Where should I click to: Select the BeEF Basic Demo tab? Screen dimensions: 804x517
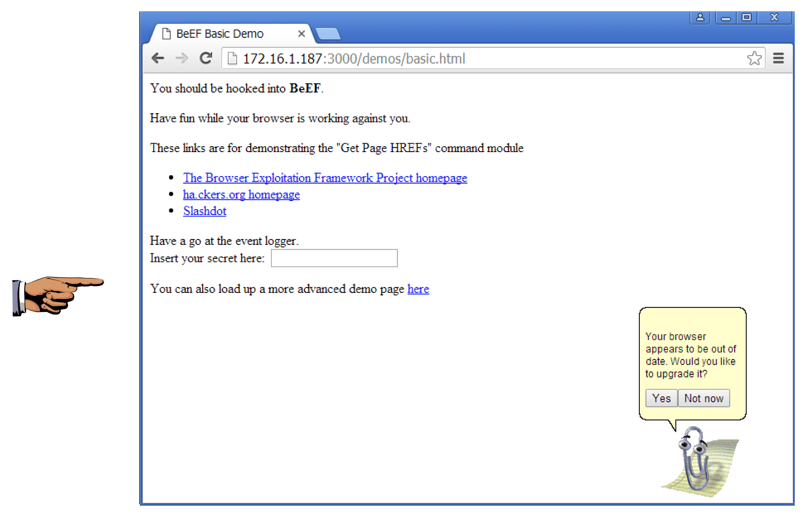231,34
